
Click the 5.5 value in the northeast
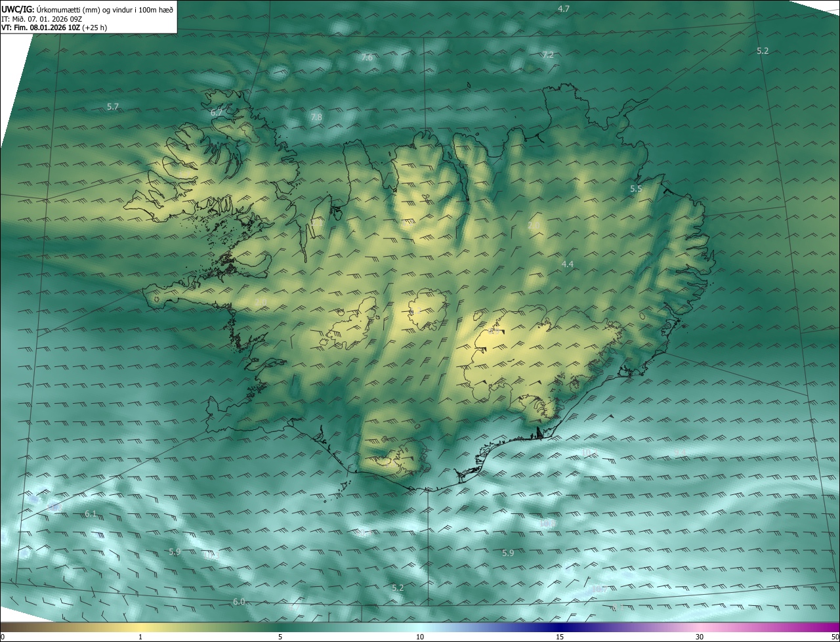pyautogui.click(x=636, y=188)
